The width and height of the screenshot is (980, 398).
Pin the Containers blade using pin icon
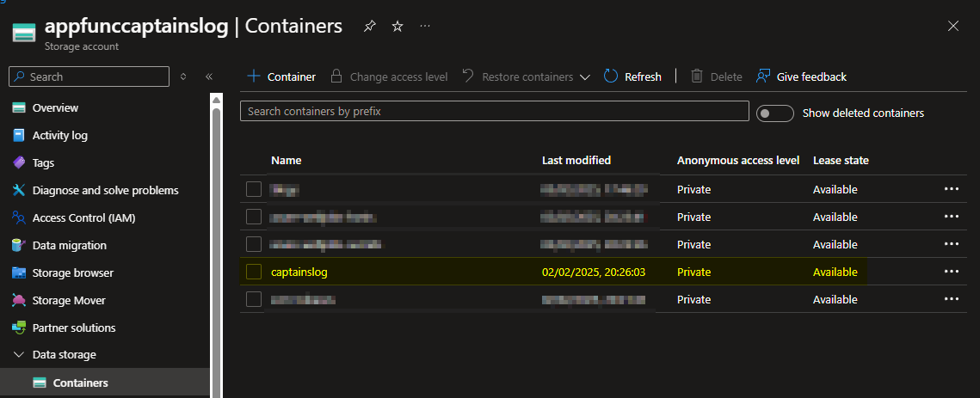[370, 27]
